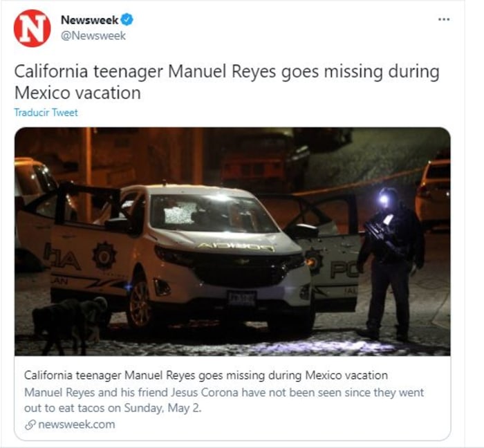Click the tweet text about Mexico vacation
Screen dimensions: 484x448
point(227,82)
